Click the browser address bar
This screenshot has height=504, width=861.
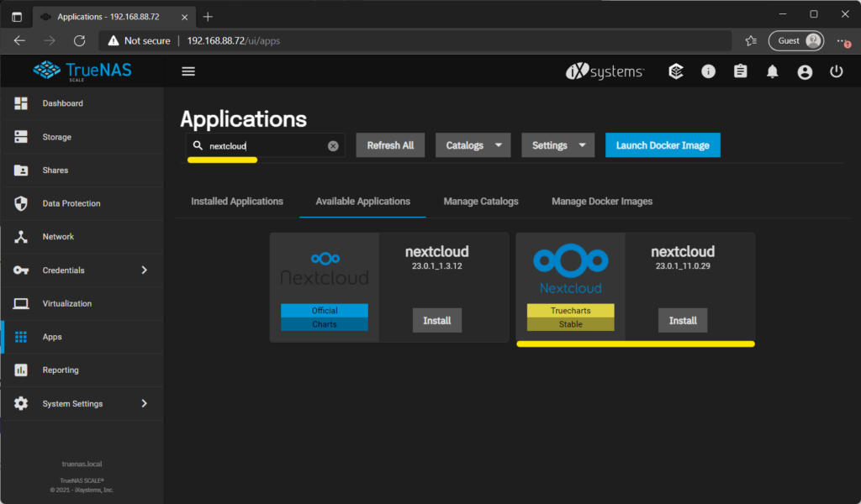(x=417, y=40)
